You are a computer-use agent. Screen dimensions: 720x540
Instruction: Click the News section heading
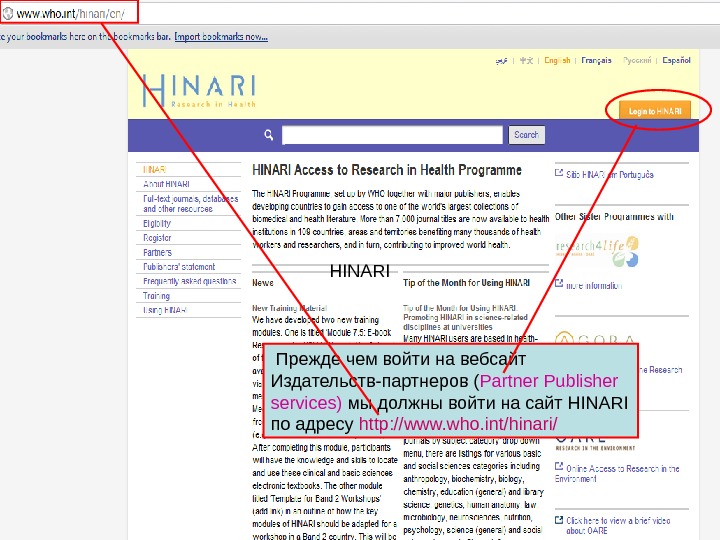tap(263, 283)
